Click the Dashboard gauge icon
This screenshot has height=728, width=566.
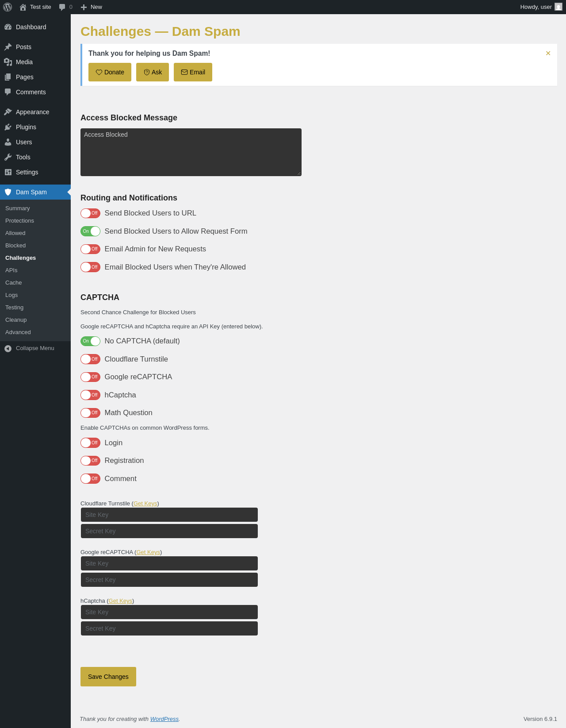(8, 27)
